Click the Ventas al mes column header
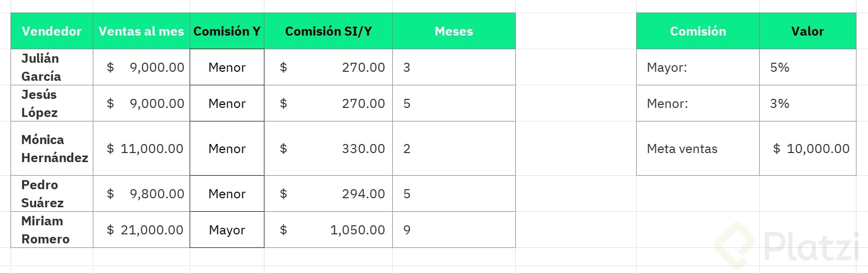This screenshot has height=273, width=868. coord(141,31)
